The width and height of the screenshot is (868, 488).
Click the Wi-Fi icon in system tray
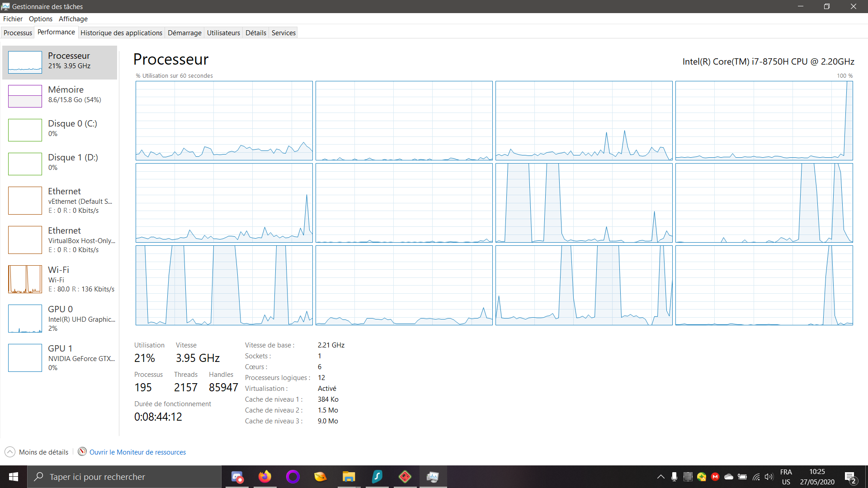pyautogui.click(x=757, y=477)
